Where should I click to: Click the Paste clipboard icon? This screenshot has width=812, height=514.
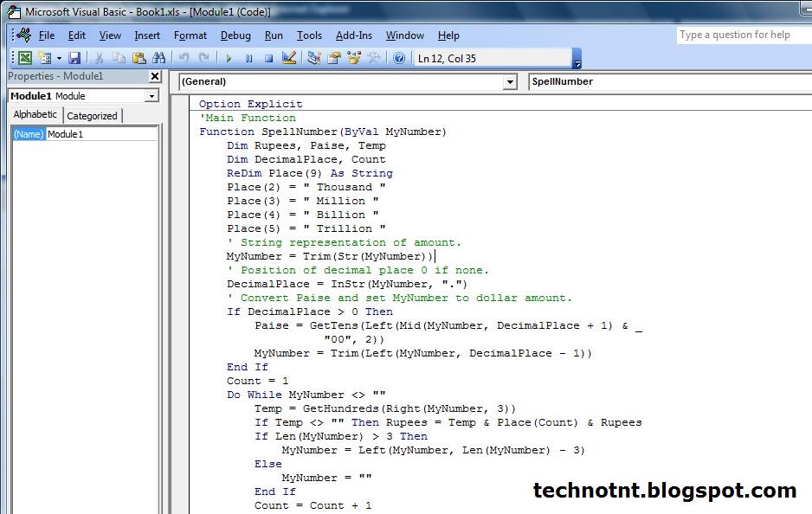tap(139, 58)
